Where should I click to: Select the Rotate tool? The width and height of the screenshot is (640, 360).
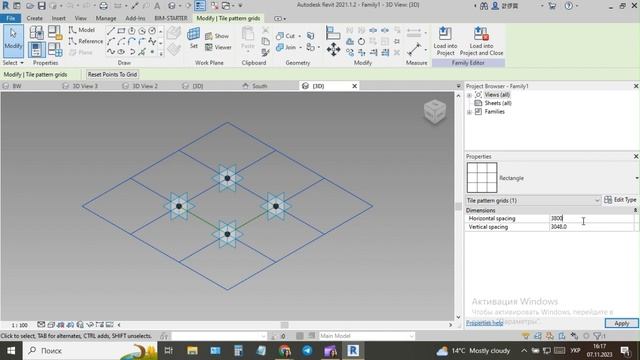[361, 42]
